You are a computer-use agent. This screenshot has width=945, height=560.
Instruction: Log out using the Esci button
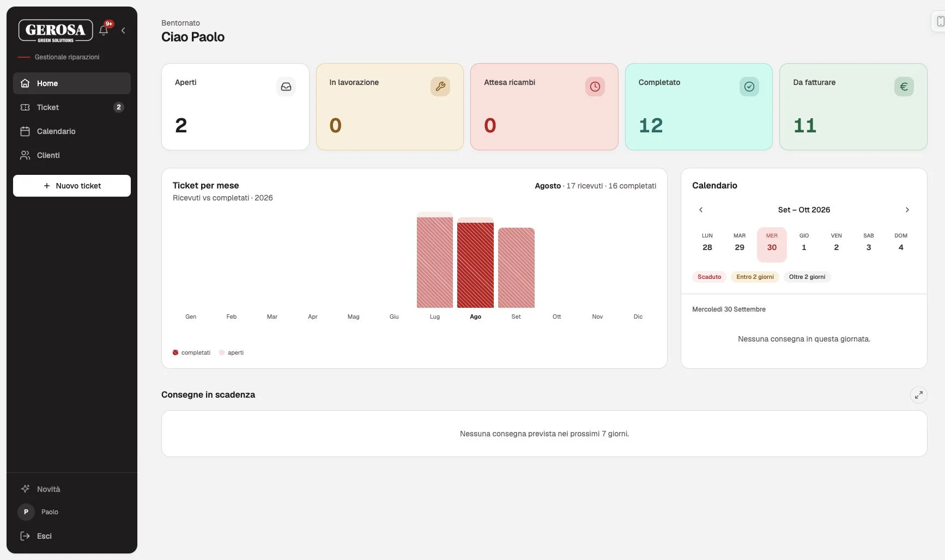tap(72, 536)
